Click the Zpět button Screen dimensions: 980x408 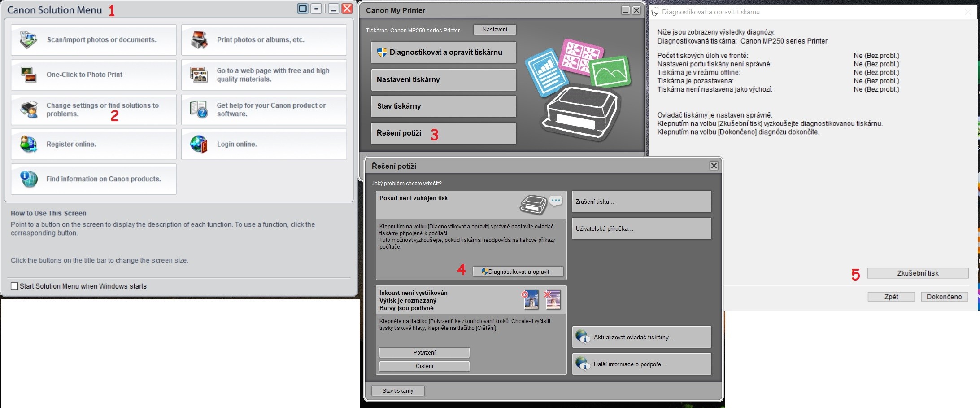click(891, 297)
